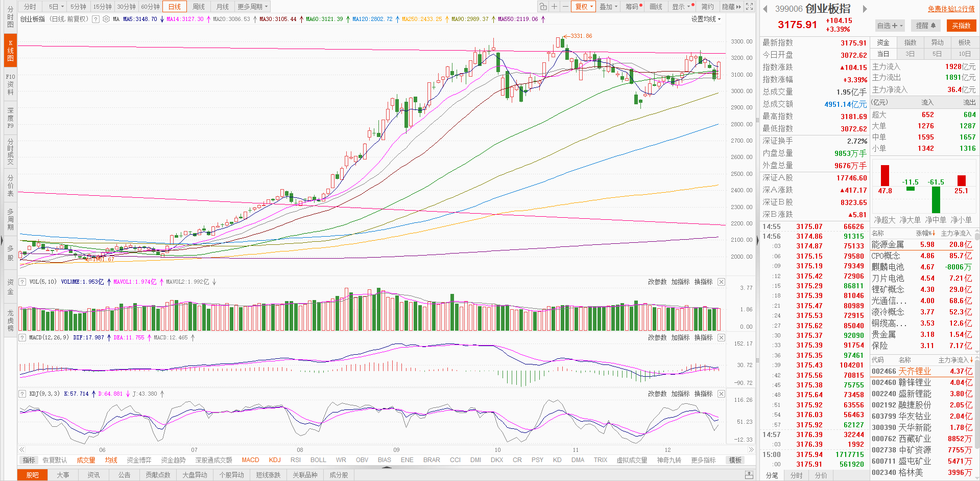This screenshot has width=980, height=481.
Task: Toggle KDJ indicator in bottom bar
Action: tap(275, 460)
